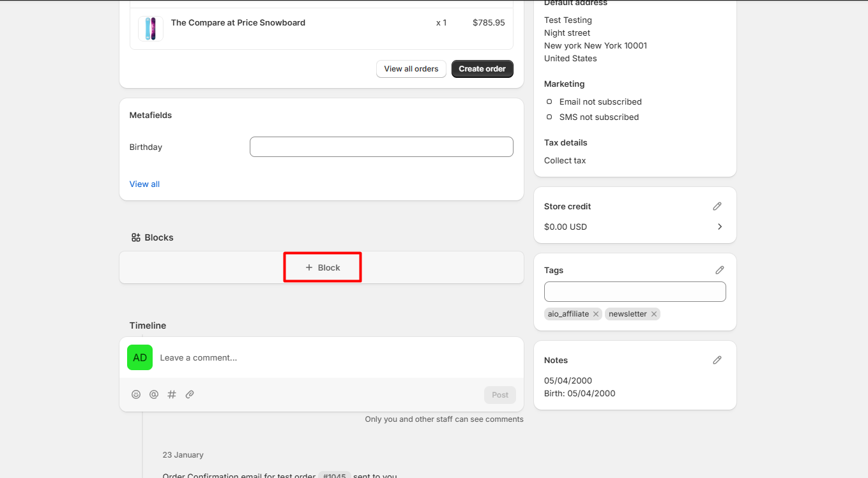868x478 pixels.
Task: Click the View all orders button
Action: coord(411,69)
